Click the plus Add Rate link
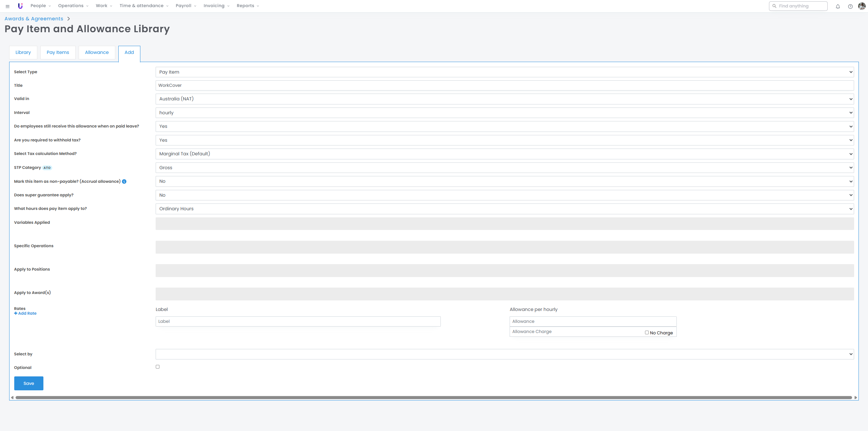This screenshot has width=868, height=431. click(25, 313)
